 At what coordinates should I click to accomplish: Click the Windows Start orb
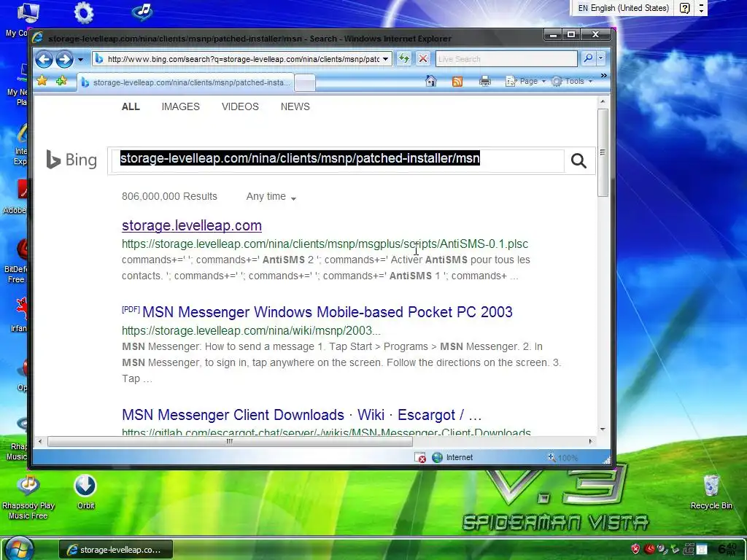(x=20, y=548)
